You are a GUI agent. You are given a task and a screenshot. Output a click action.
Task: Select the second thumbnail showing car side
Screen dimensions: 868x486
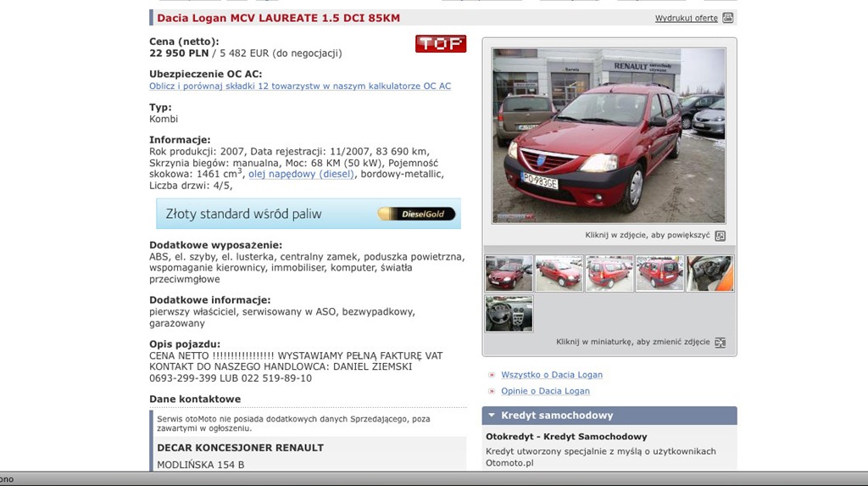point(559,274)
